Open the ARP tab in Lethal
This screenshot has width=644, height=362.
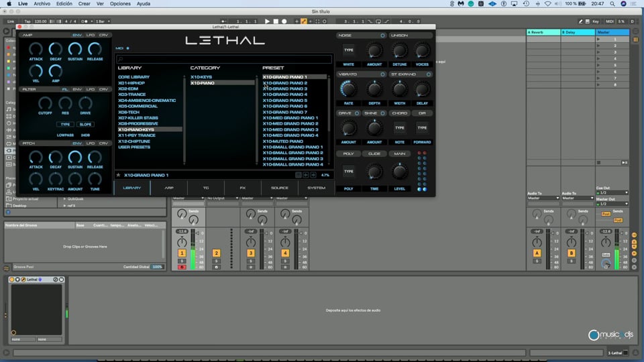pyautogui.click(x=169, y=188)
